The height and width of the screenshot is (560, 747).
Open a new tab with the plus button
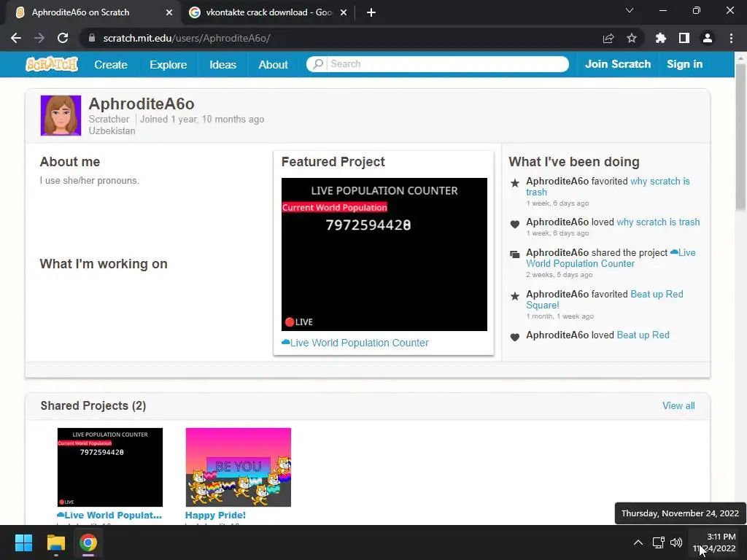pos(371,12)
